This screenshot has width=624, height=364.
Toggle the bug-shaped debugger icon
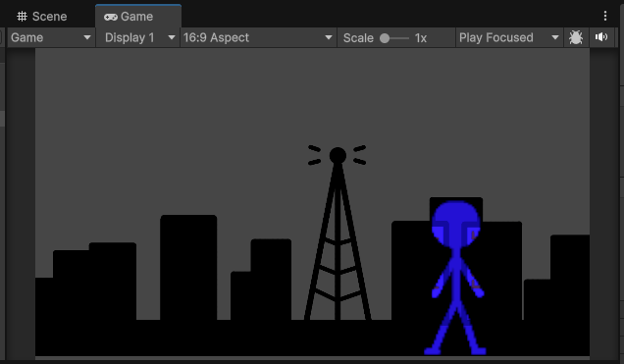(576, 38)
